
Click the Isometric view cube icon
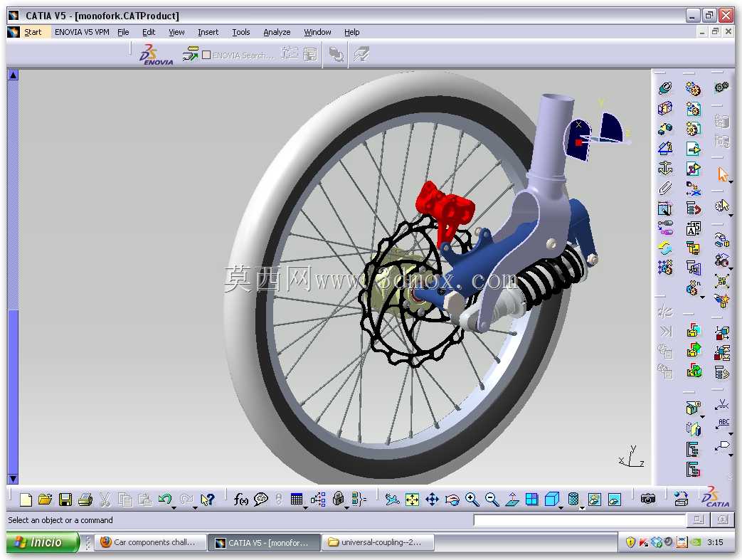(x=552, y=499)
